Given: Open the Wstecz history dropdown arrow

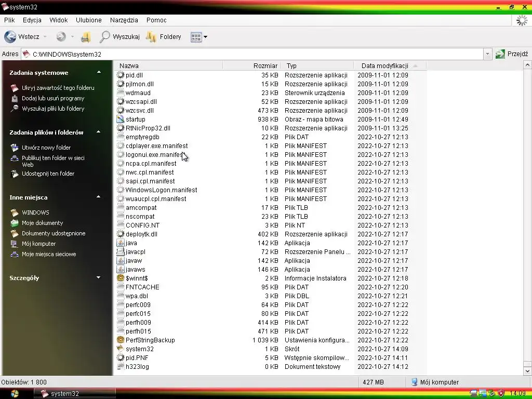Looking at the screenshot, I should (x=45, y=37).
